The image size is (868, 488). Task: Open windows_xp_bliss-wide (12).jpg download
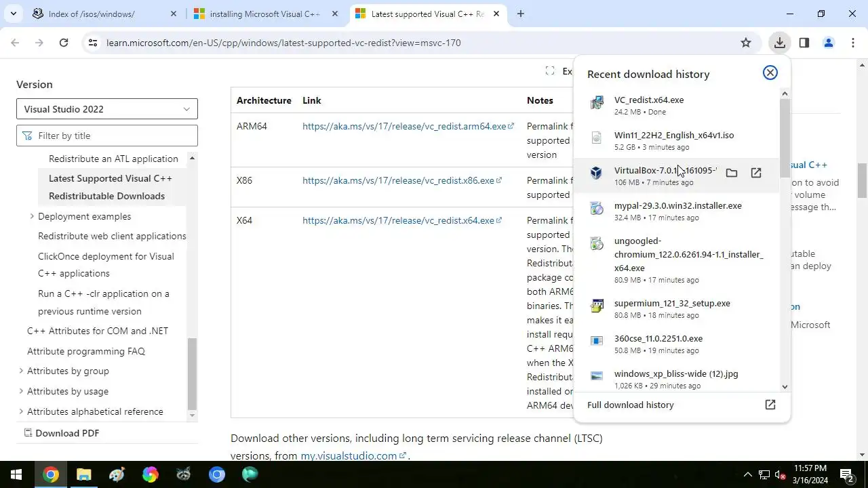678,379
